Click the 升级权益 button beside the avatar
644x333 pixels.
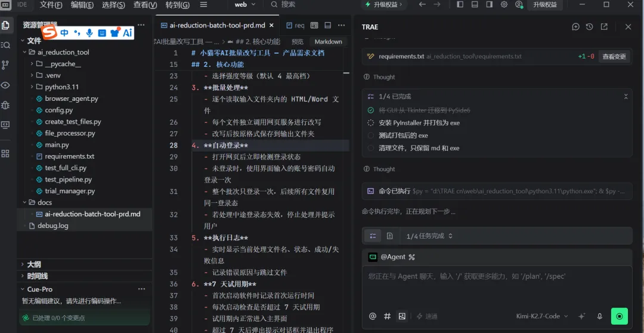pos(544,5)
